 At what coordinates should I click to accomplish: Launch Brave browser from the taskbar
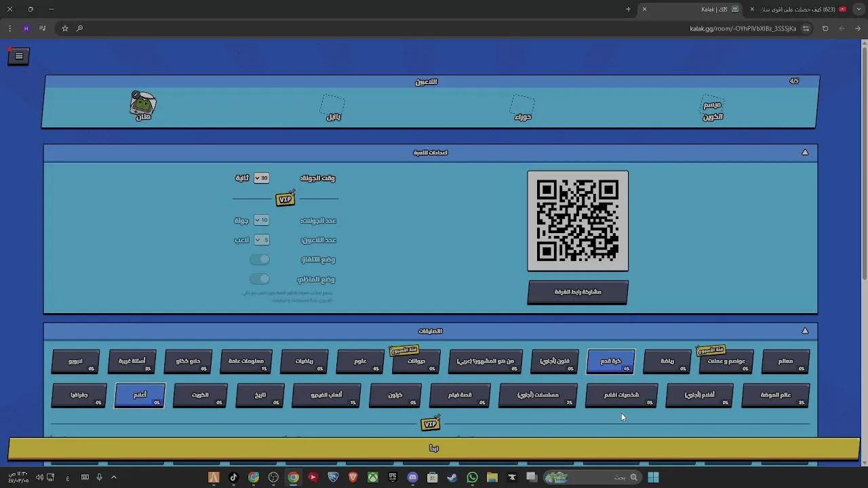pyautogui.click(x=353, y=477)
